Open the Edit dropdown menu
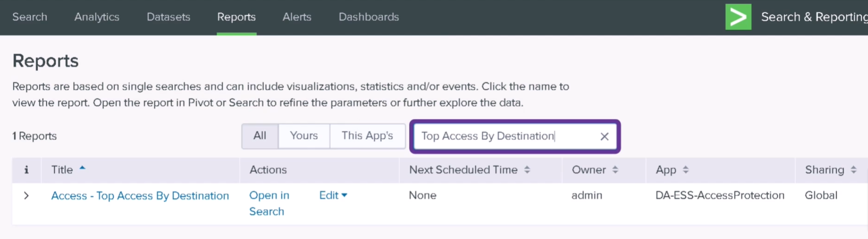 [x=333, y=196]
